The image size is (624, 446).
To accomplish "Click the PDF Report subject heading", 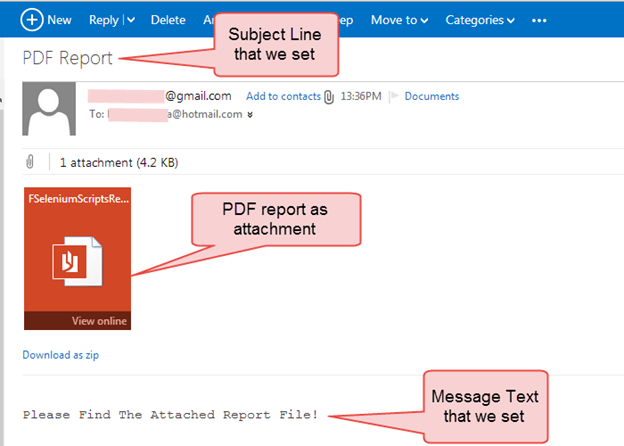I will [67, 57].
